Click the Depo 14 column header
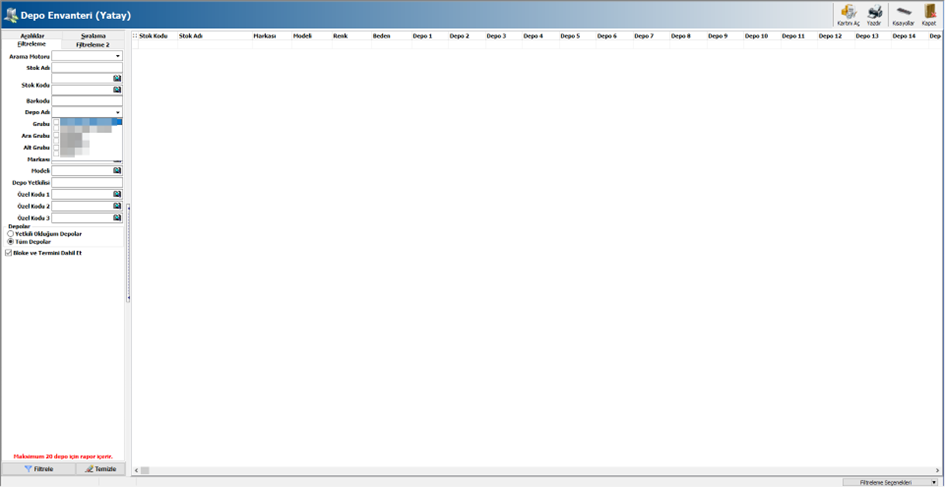 pyautogui.click(x=910, y=36)
